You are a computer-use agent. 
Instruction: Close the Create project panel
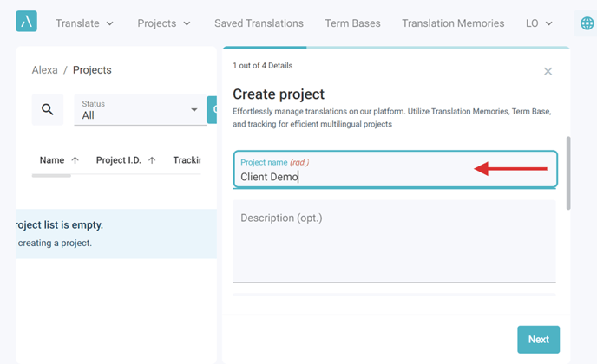(548, 71)
